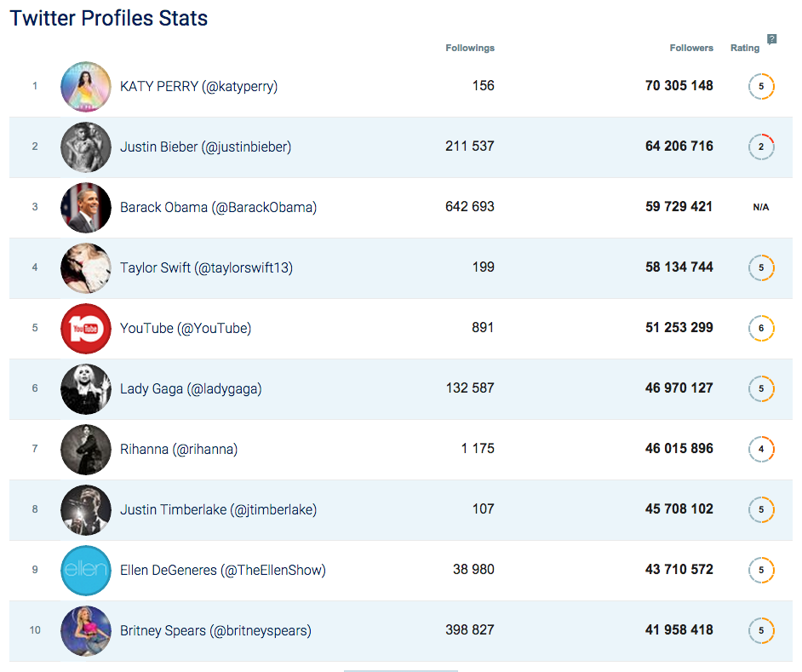Sort by the Followers column header
Image resolution: width=802 pixels, height=672 pixels.
pos(691,48)
